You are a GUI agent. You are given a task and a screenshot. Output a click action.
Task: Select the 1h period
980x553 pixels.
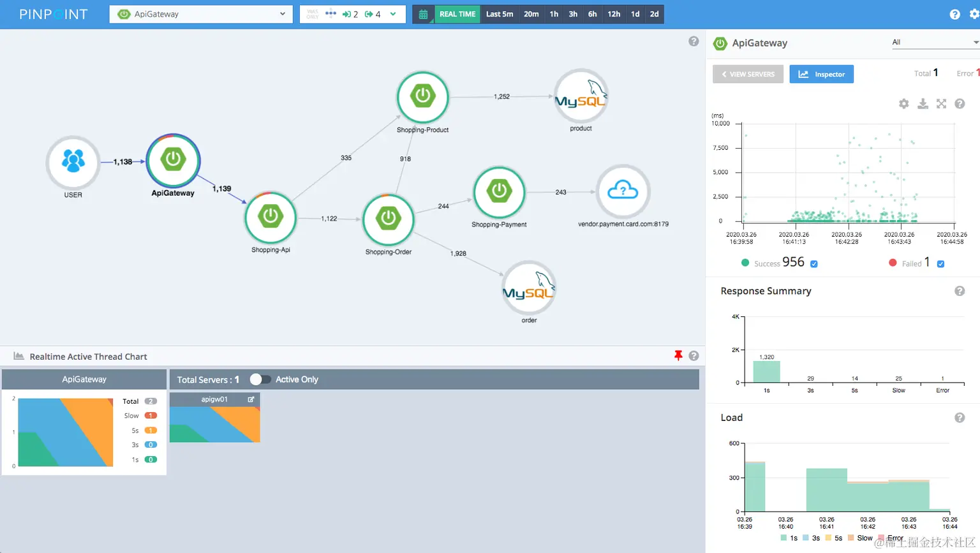click(x=554, y=14)
